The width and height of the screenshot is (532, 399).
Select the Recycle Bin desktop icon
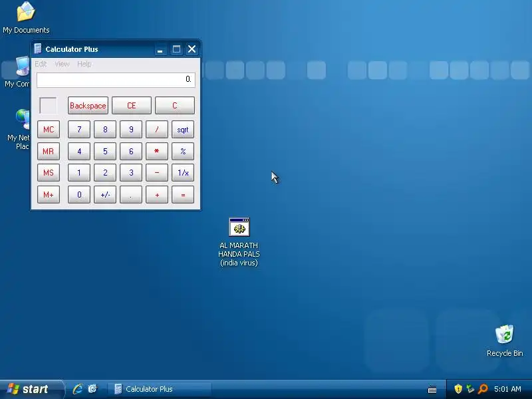click(505, 340)
